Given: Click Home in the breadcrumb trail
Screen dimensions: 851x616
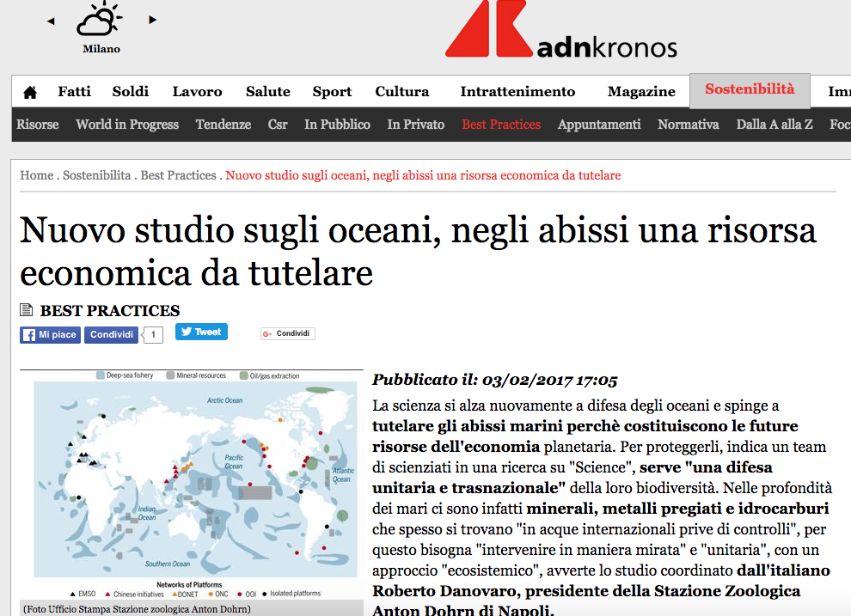Looking at the screenshot, I should 37,175.
